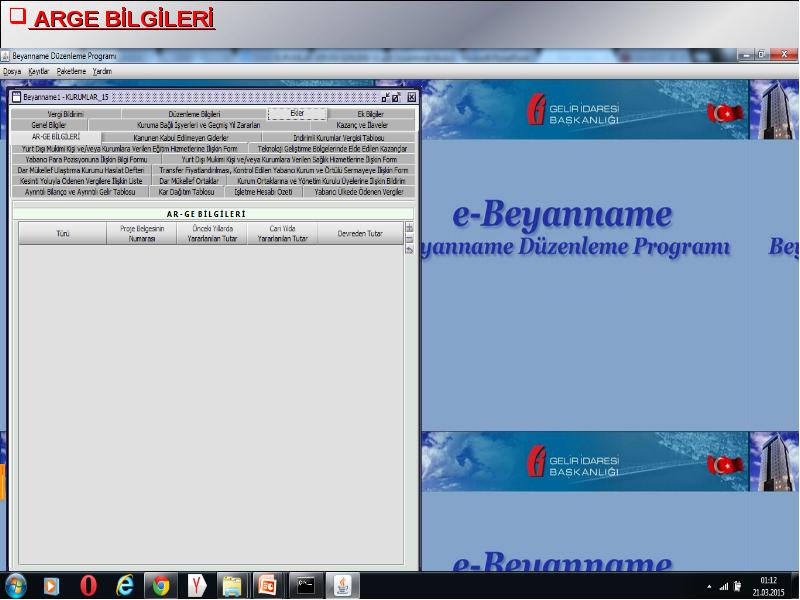Viewport: 800px width, 600px height.
Task: Open Opera browser from taskbar
Action: 88,586
